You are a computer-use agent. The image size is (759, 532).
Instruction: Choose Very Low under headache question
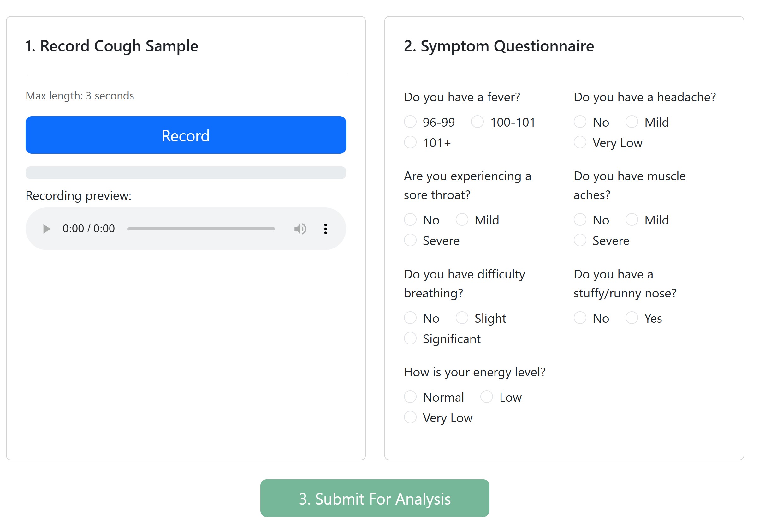(x=580, y=142)
